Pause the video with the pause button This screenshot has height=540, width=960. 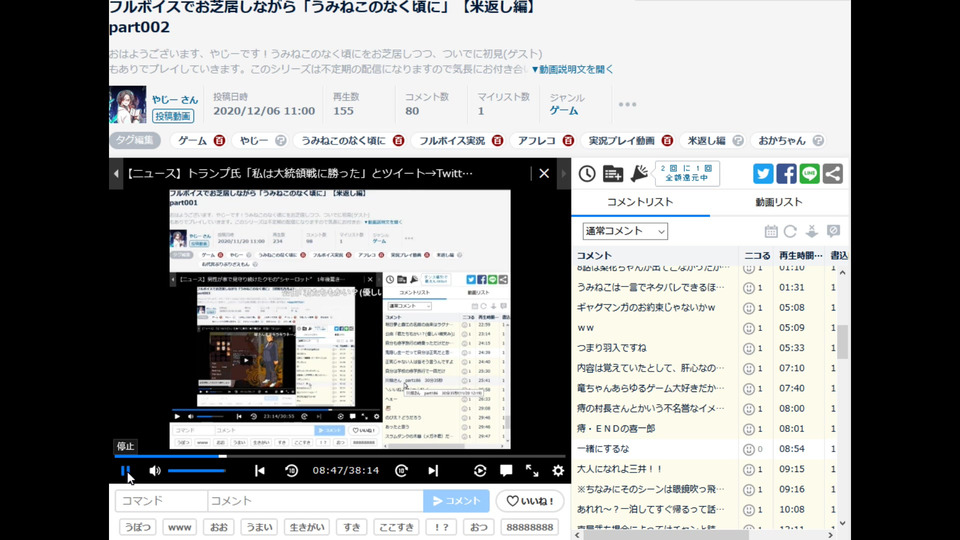tap(125, 470)
